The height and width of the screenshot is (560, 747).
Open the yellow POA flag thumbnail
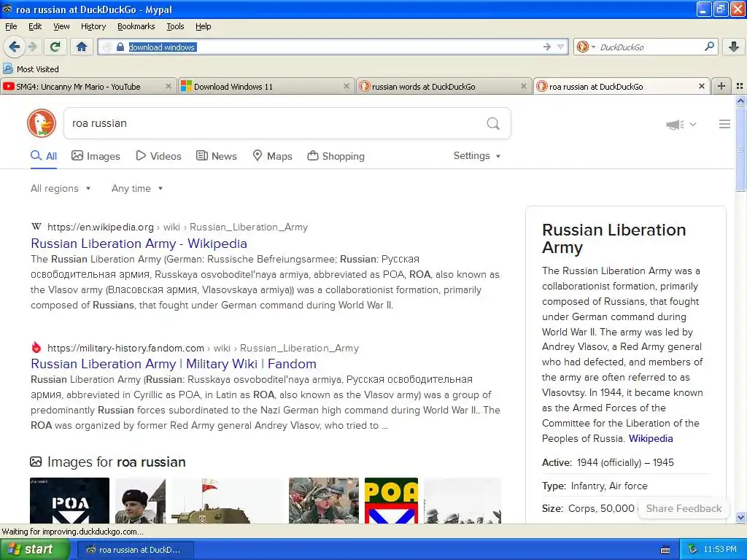click(391, 500)
